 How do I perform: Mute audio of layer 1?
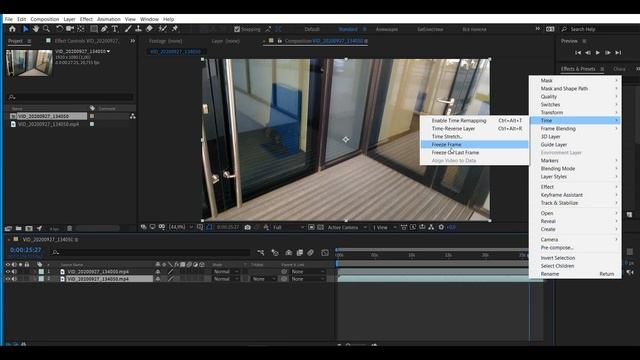(14, 271)
